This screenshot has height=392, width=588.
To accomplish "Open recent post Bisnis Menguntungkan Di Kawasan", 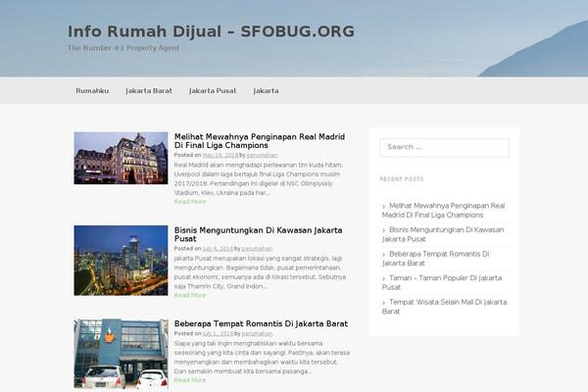I will [x=443, y=234].
